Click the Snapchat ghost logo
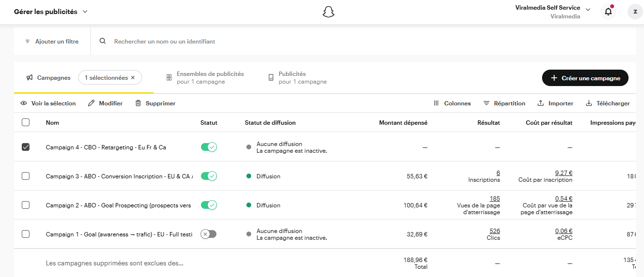 coord(329,12)
